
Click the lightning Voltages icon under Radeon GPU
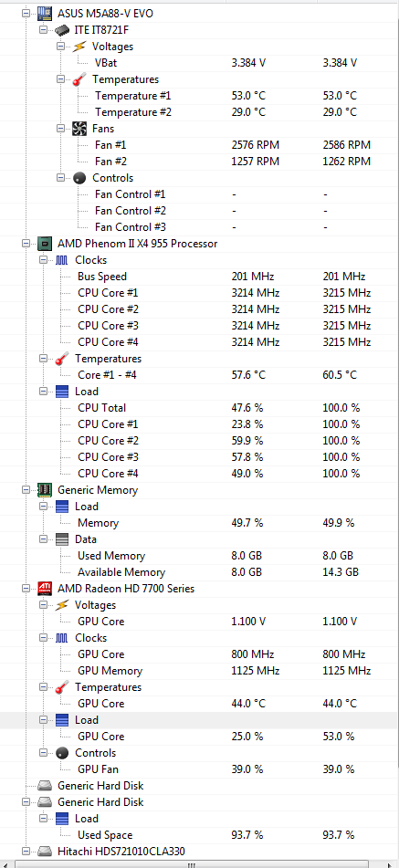(62, 605)
